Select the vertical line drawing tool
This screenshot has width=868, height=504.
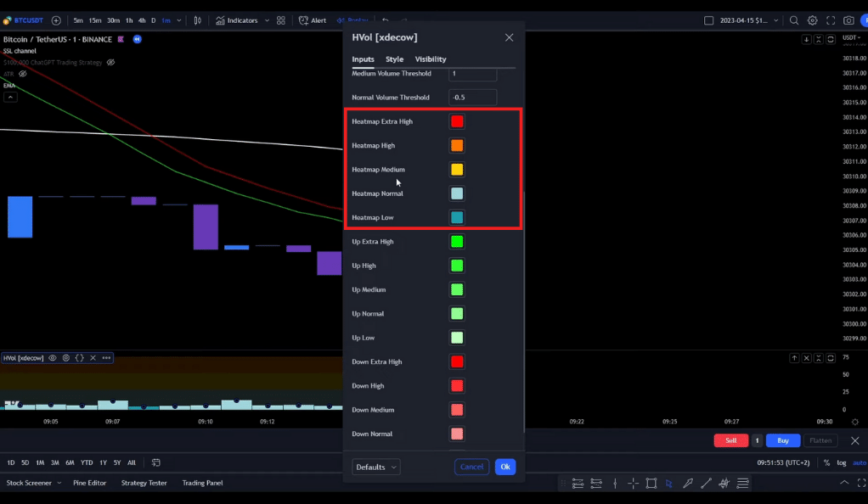point(615,483)
